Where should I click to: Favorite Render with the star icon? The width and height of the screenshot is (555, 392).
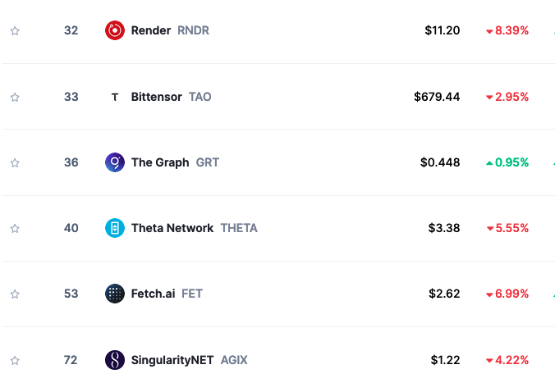pos(15,30)
